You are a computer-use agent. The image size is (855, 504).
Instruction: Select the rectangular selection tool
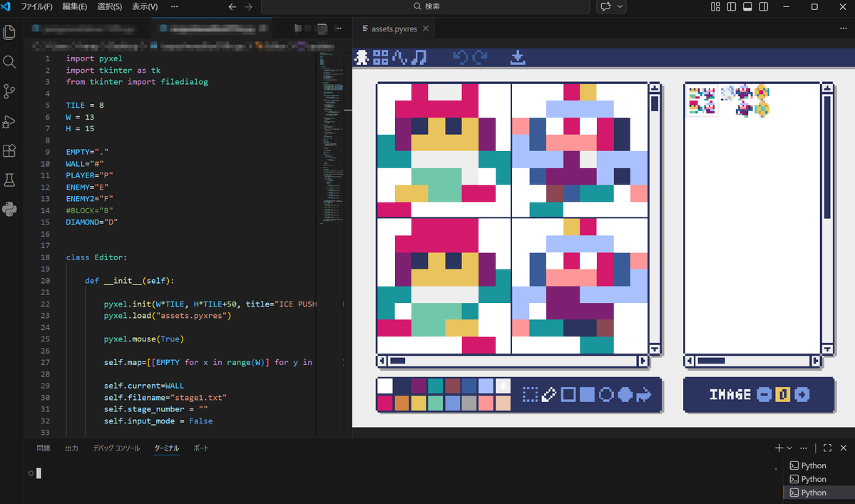click(x=529, y=394)
